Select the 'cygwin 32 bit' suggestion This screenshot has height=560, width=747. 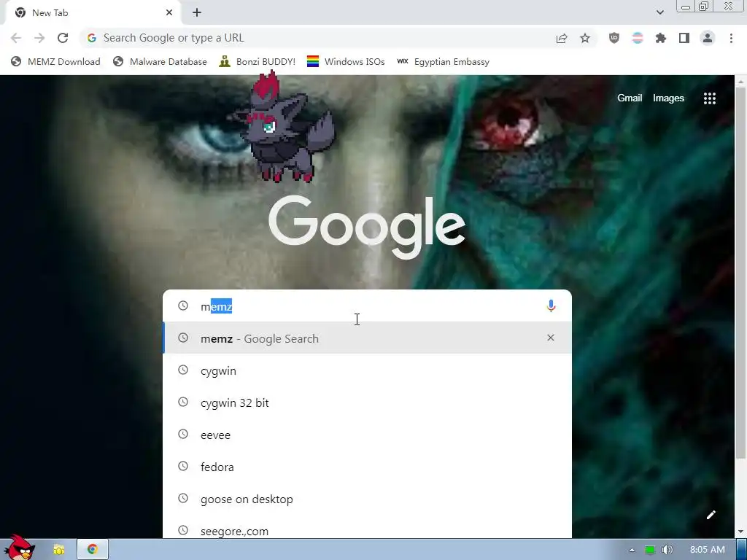pos(367,402)
